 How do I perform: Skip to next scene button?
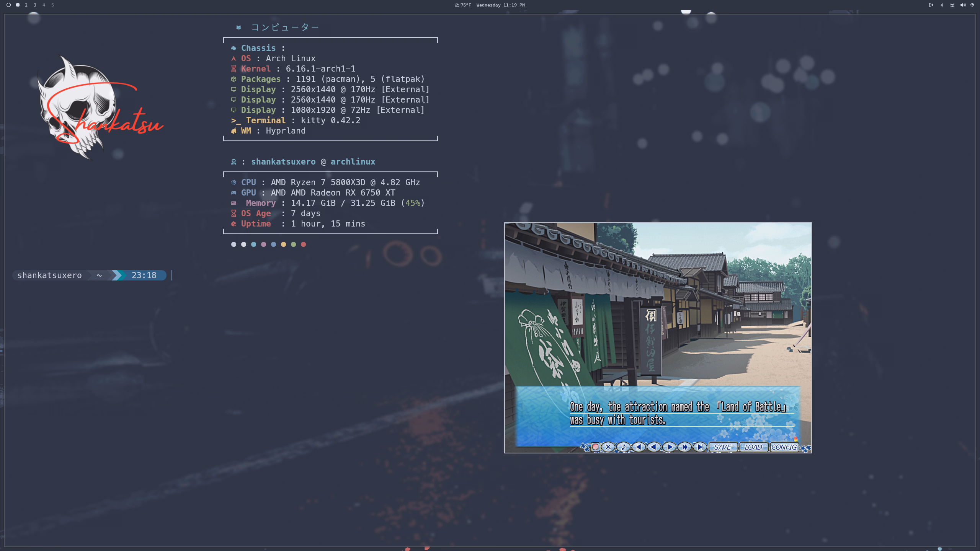click(700, 447)
